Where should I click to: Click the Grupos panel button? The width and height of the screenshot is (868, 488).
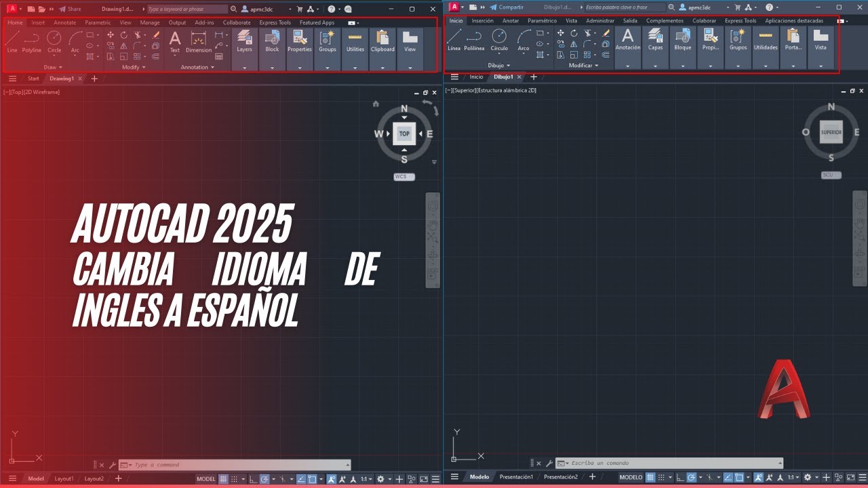738,41
